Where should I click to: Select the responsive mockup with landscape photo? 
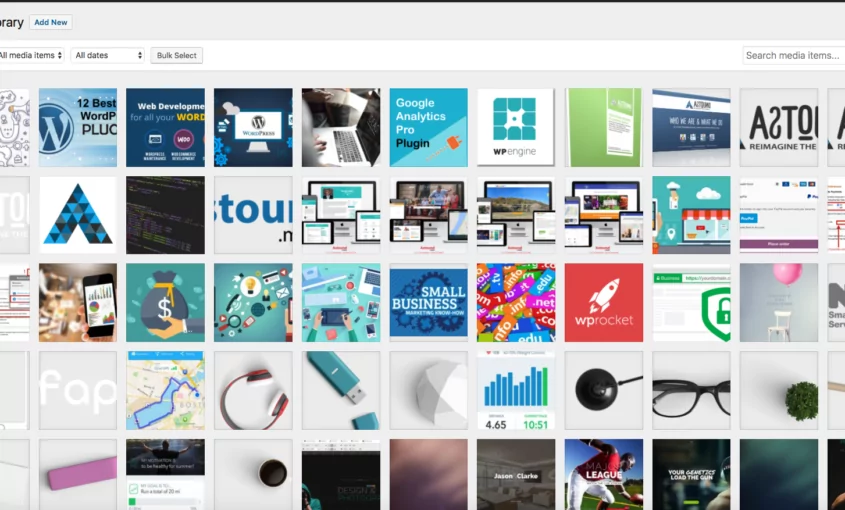point(516,215)
